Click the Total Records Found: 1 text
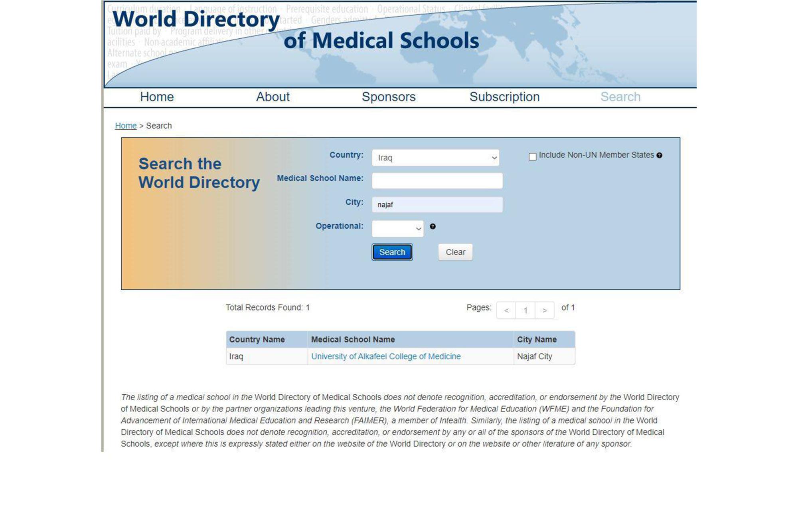 pyautogui.click(x=268, y=308)
